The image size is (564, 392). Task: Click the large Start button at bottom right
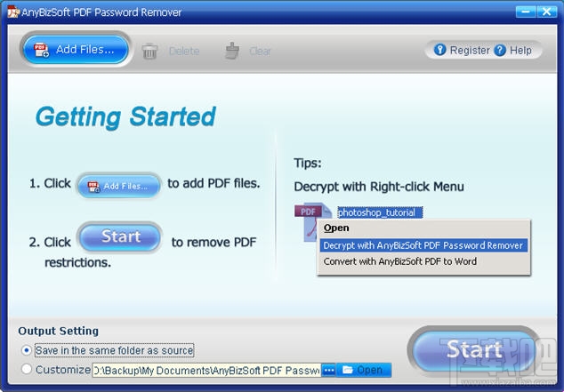coord(474,349)
